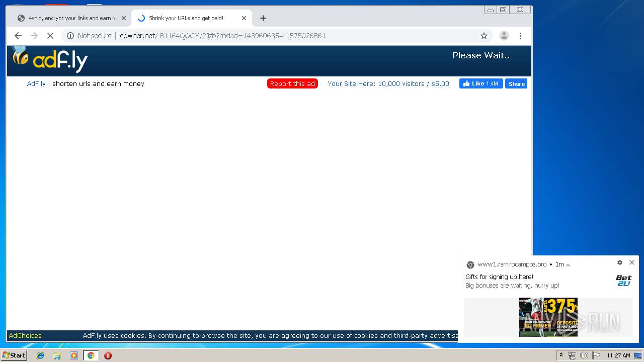This screenshot has height=362, width=644.
Task: Close the 4snip tab
Action: tap(124, 18)
